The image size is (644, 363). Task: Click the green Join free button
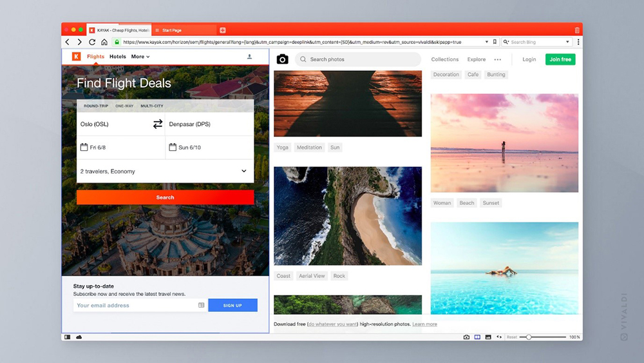[560, 59]
